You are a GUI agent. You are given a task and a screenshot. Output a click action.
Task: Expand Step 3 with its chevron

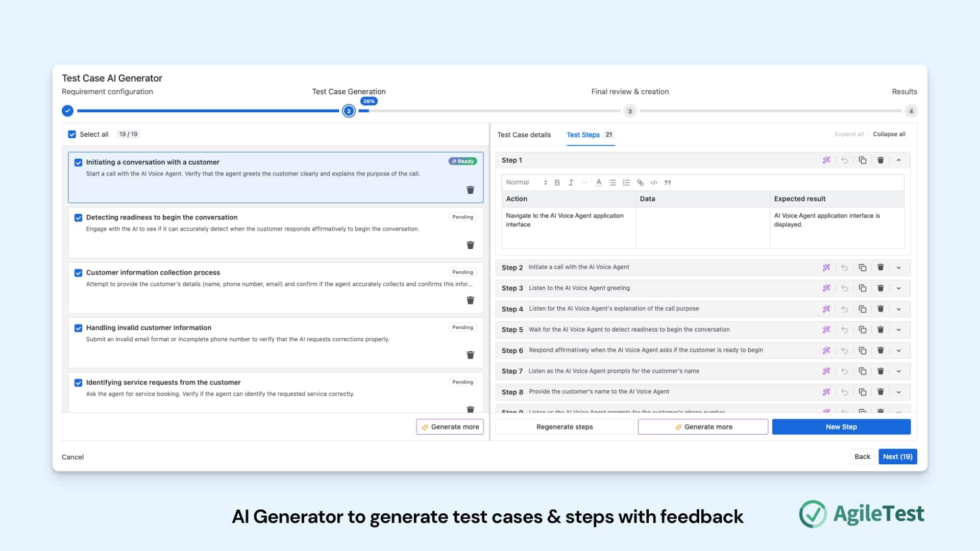point(899,288)
